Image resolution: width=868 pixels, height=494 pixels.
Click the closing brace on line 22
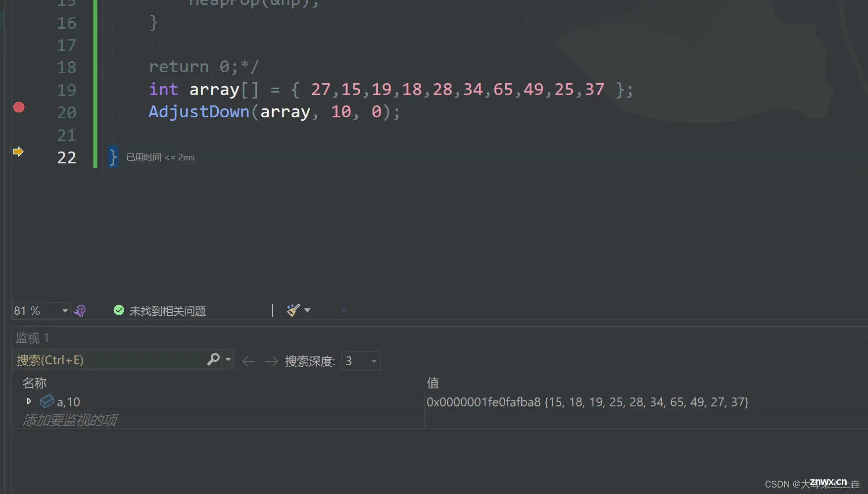point(113,157)
